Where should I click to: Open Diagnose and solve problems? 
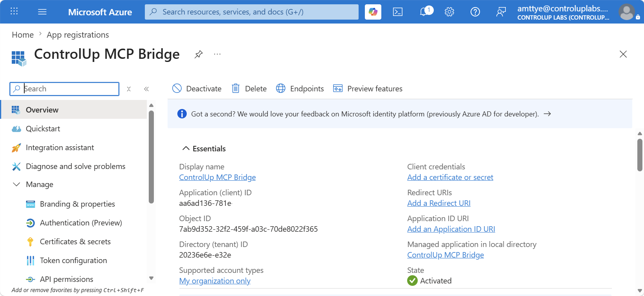74,166
